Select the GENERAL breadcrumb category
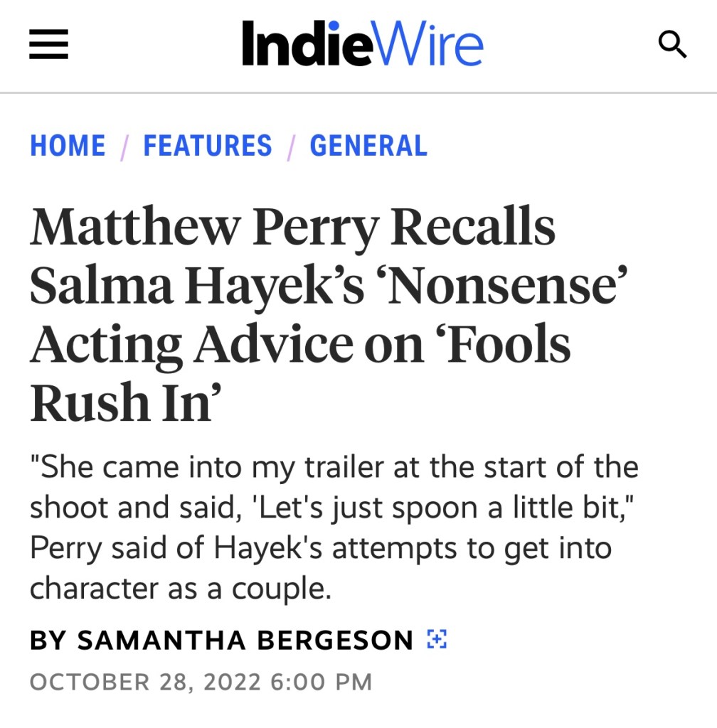Viewport: 717px width, 728px height. pyautogui.click(x=368, y=146)
